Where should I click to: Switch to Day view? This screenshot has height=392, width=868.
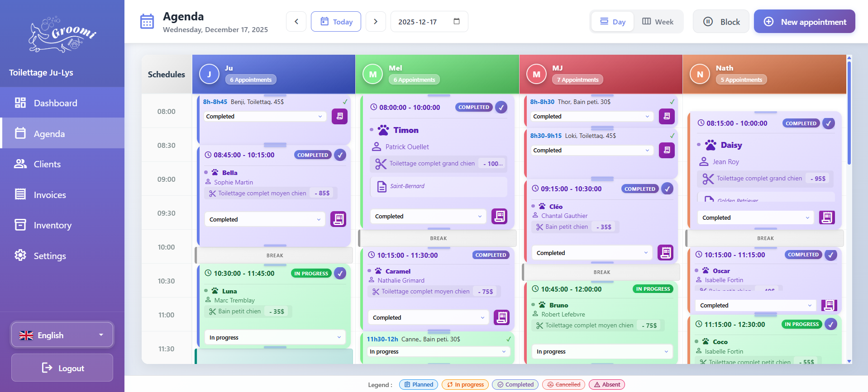[x=613, y=21]
